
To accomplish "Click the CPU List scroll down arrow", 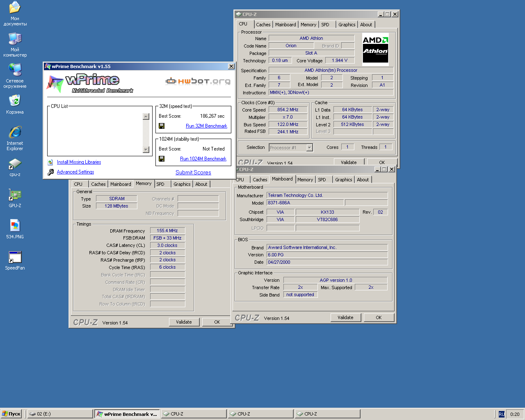I will pyautogui.click(x=146, y=150).
